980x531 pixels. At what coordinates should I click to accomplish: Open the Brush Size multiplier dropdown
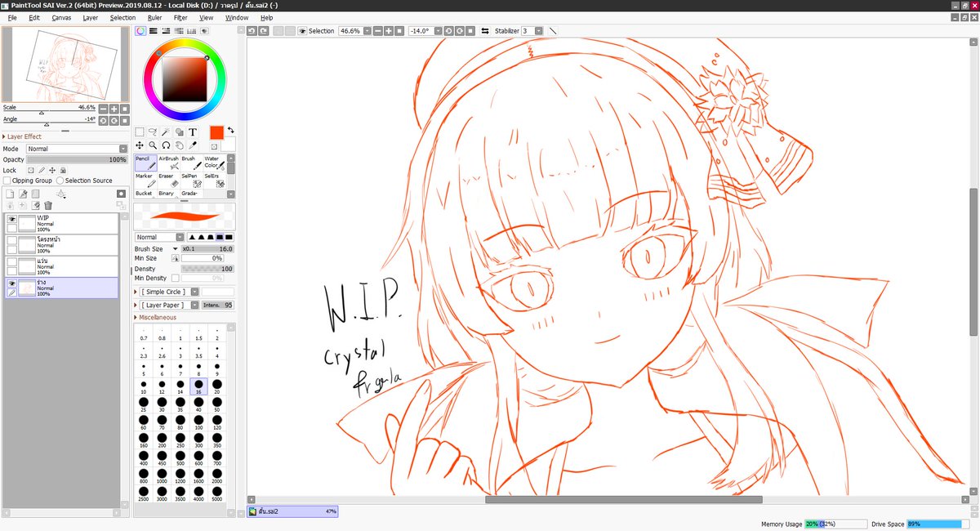pyautogui.click(x=176, y=248)
